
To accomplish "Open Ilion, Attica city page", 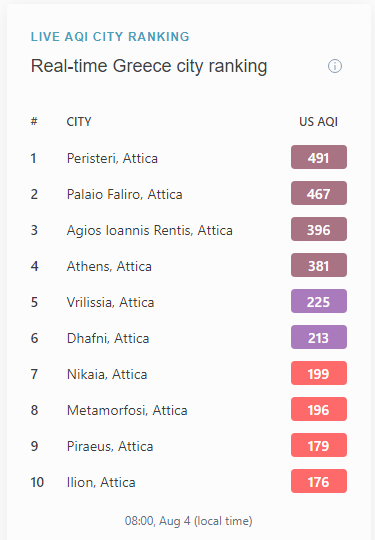I will click(x=101, y=482).
